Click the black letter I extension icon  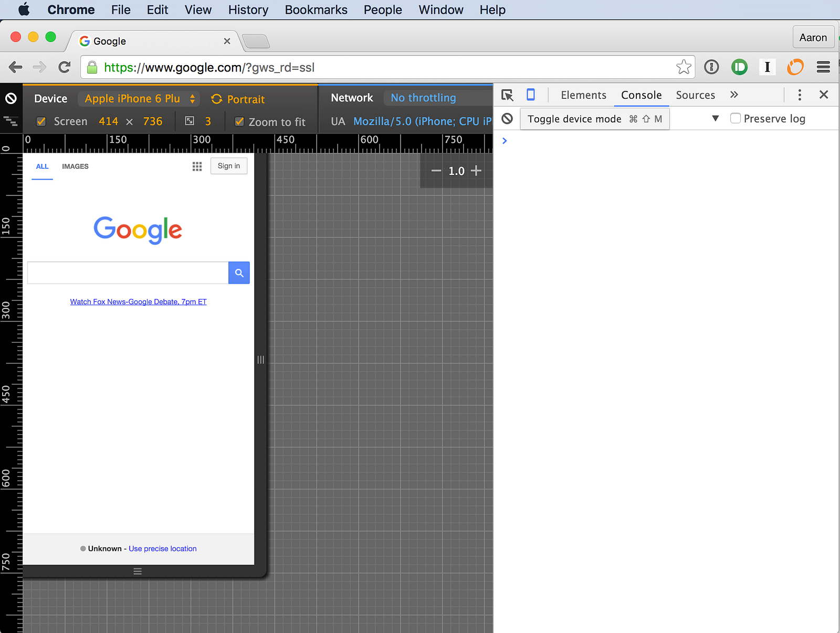click(x=767, y=67)
